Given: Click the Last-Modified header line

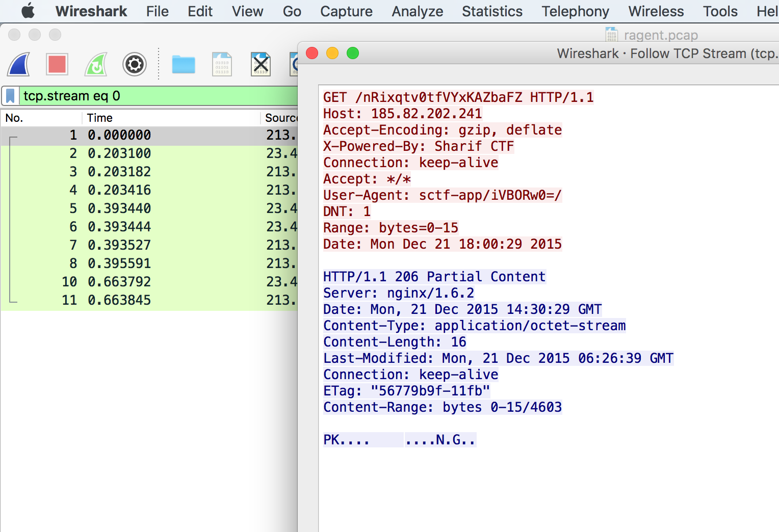Looking at the screenshot, I should click(498, 358).
